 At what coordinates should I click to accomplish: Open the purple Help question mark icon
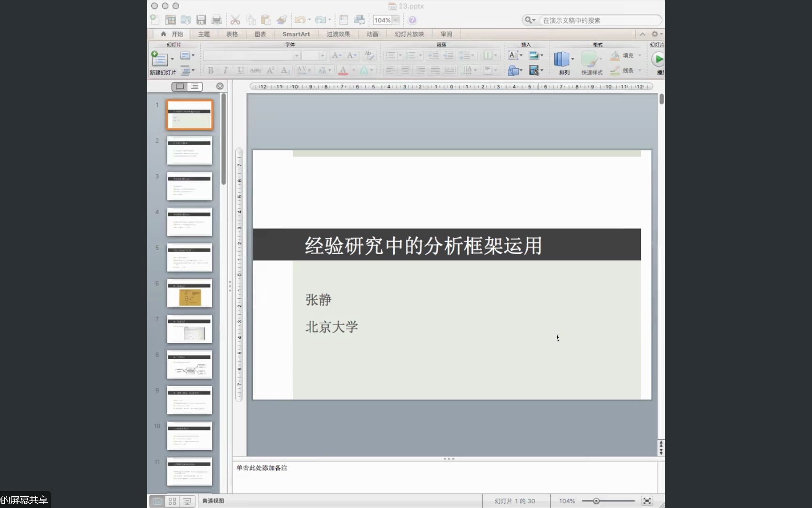click(x=412, y=20)
